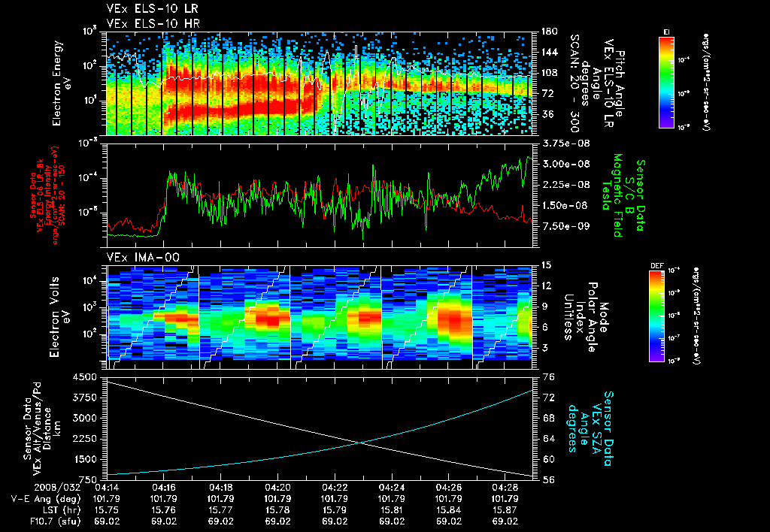Click the 04:18 time tick label

pyautogui.click(x=221, y=488)
